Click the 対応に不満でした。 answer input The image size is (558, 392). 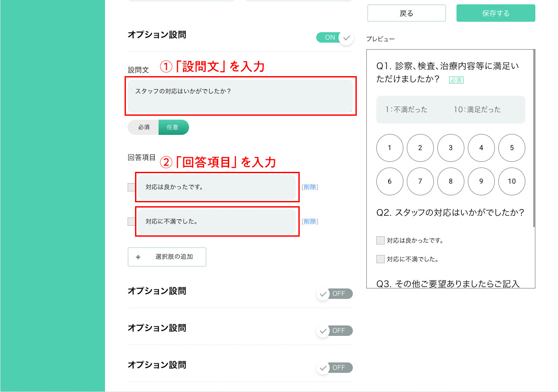point(217,221)
